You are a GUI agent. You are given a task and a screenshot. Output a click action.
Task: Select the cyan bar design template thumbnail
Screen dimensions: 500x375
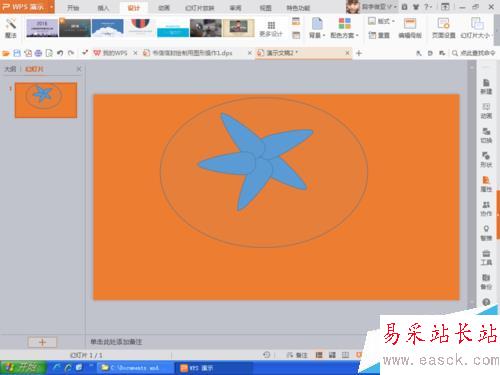173,28
